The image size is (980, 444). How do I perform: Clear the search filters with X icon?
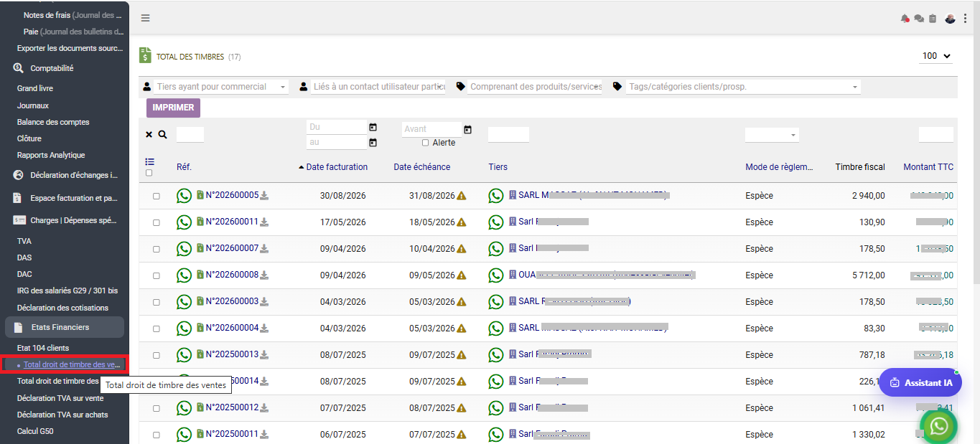[x=149, y=134]
